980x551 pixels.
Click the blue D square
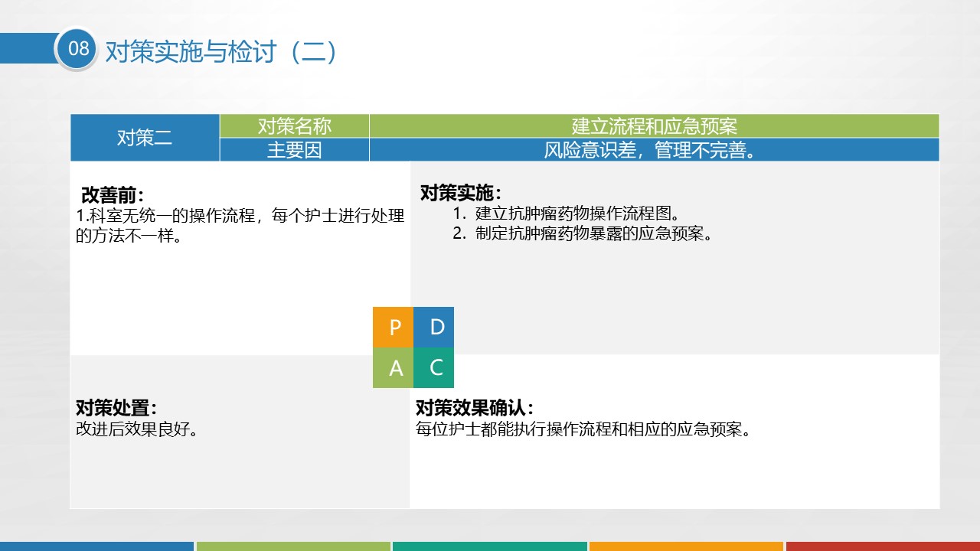[x=434, y=328]
